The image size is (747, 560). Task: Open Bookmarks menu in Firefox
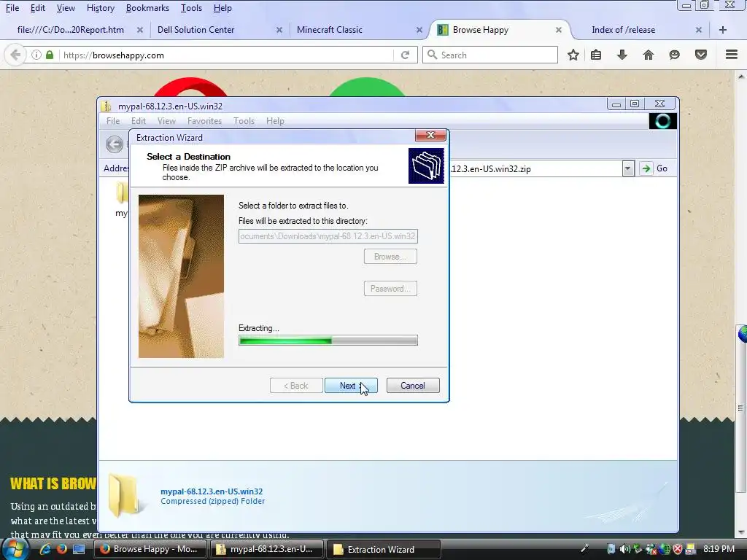[147, 8]
